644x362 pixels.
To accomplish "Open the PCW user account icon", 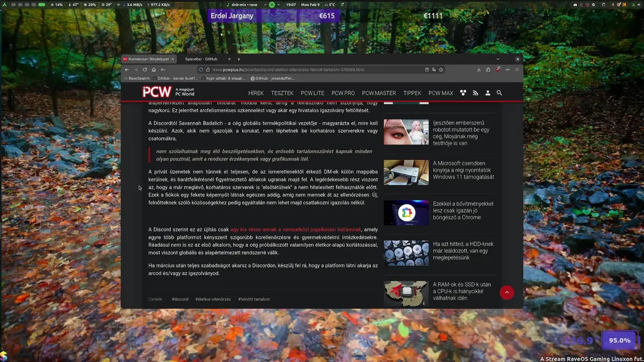I will pos(488,93).
